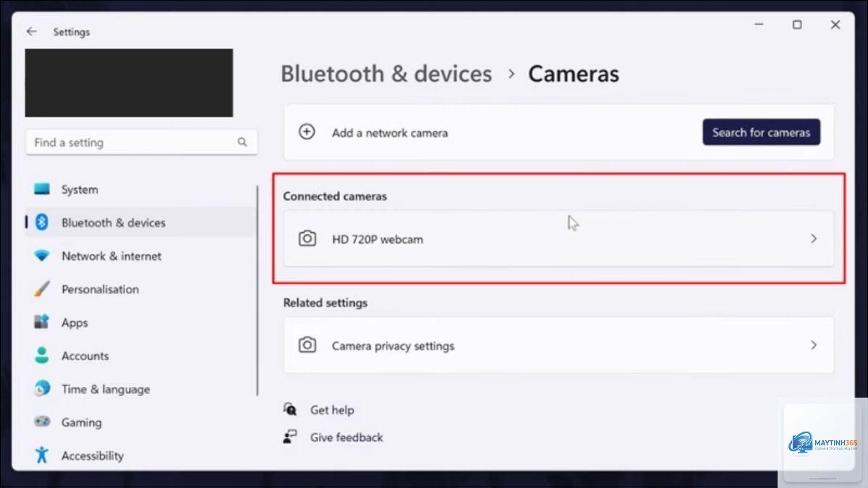This screenshot has width=868, height=488.
Task: Click the Personalisation paintbrush icon
Action: 42,289
